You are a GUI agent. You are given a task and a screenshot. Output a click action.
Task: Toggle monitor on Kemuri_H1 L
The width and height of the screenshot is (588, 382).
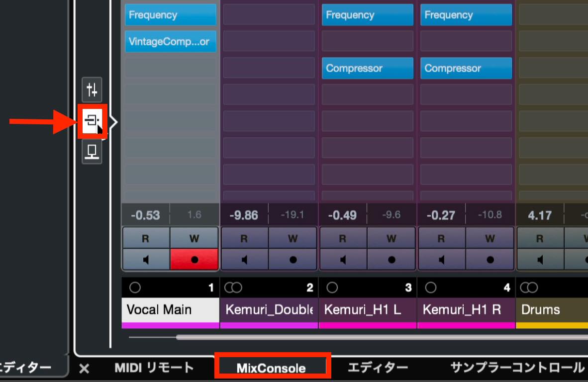coord(344,260)
